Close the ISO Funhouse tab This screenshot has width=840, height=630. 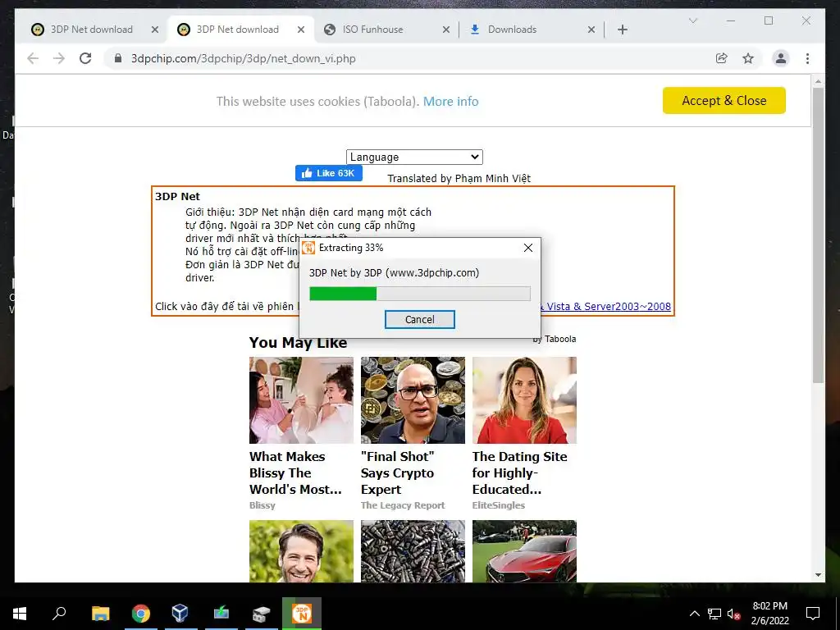pyautogui.click(x=445, y=30)
